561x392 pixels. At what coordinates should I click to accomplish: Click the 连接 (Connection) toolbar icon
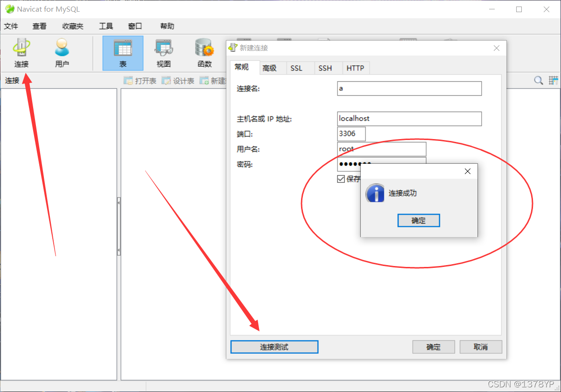(21, 53)
